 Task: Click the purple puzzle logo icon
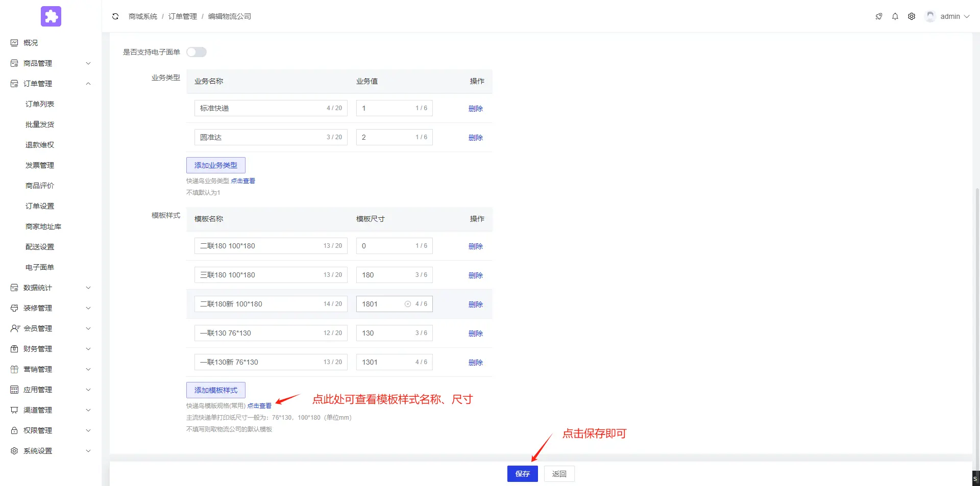(x=51, y=16)
